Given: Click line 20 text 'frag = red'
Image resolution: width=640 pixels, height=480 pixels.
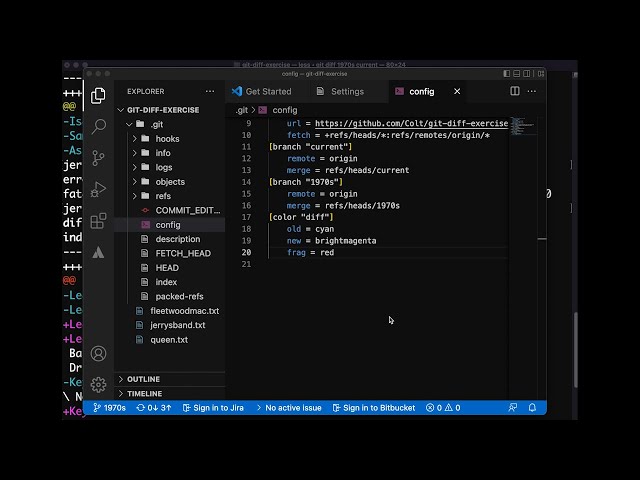Looking at the screenshot, I should 310,252.
